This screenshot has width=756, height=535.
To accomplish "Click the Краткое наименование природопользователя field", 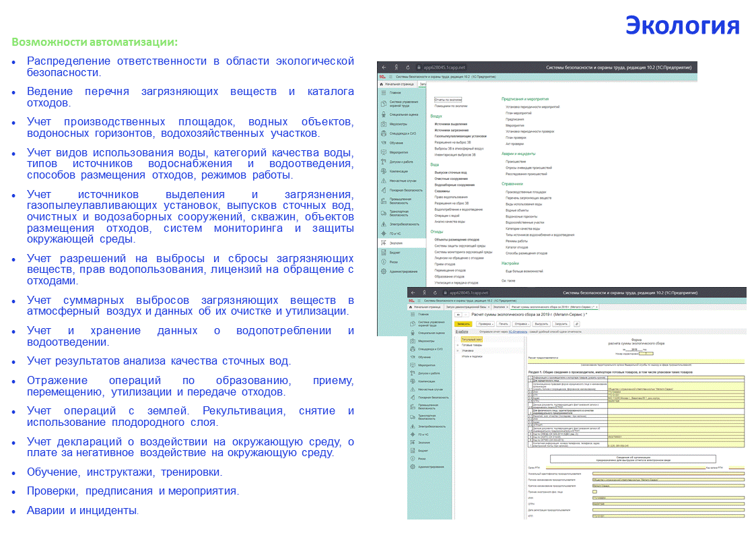I will [668, 486].
